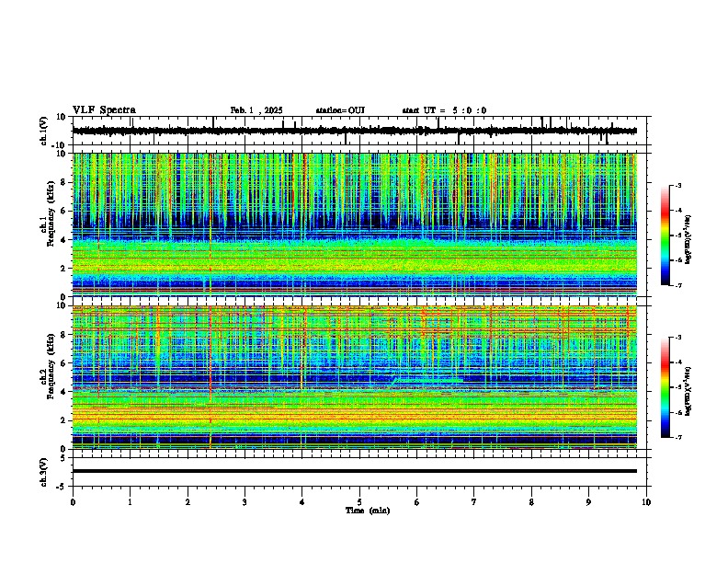This screenshot has width=728, height=563.
Task: Click the "3" tick on the time axis
Action: coord(245,502)
